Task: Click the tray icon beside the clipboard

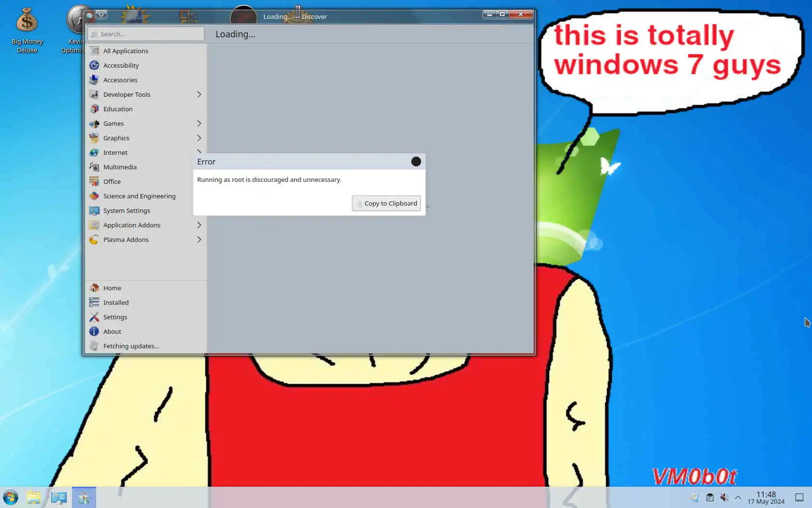Action: [x=695, y=497]
